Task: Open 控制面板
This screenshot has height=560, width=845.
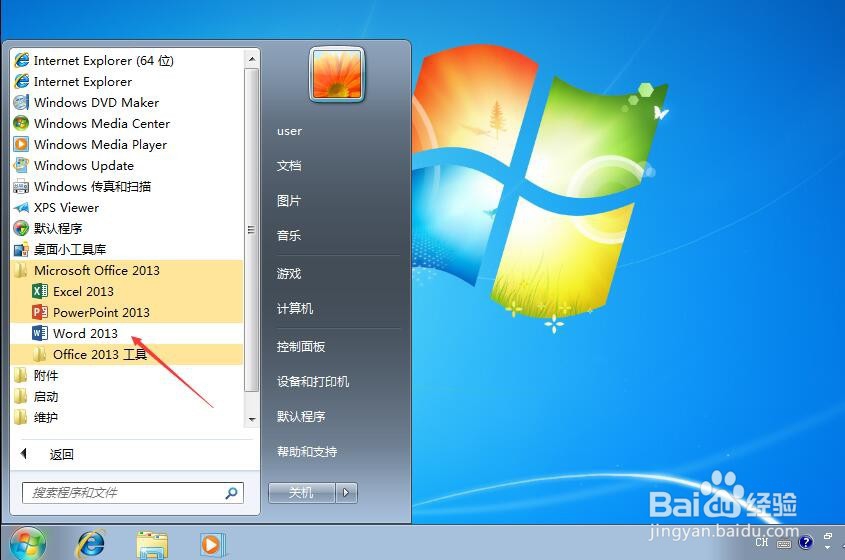Action: [301, 347]
